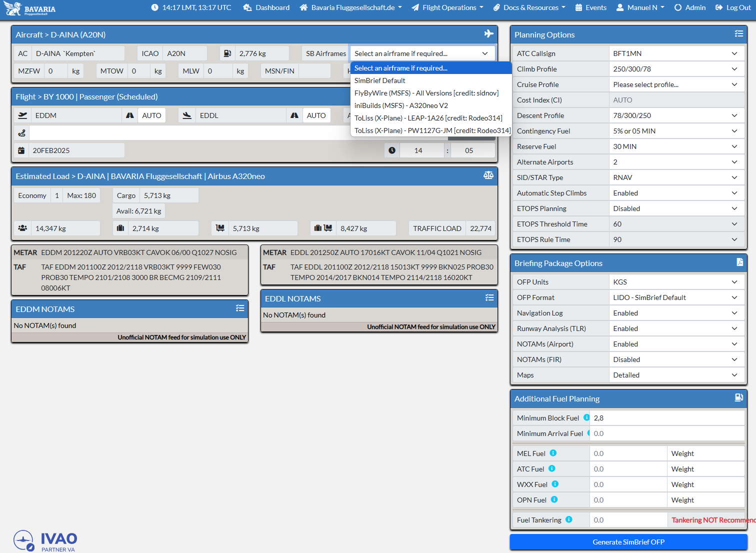The height and width of the screenshot is (553, 756).
Task: Click the fuel pump icon beside 2,776 kg
Action: tap(227, 53)
